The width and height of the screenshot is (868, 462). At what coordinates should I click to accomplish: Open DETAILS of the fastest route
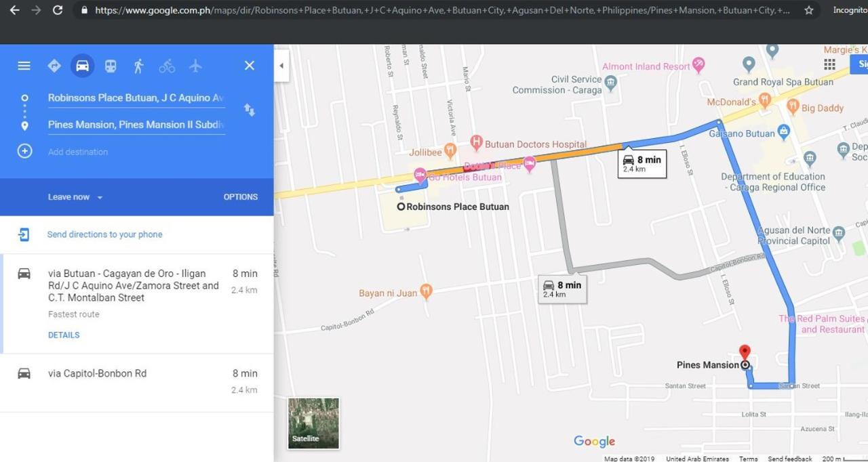pyautogui.click(x=64, y=335)
